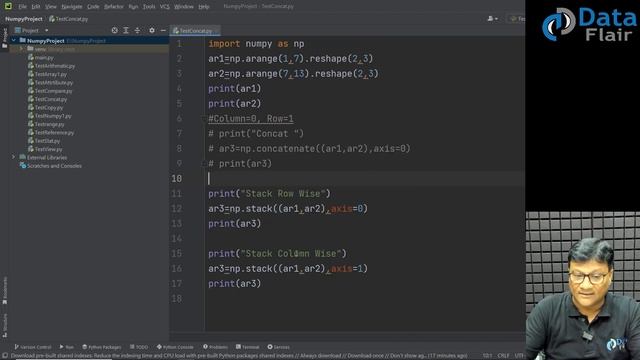Toggle the Bookmarks side tool window

(4, 291)
